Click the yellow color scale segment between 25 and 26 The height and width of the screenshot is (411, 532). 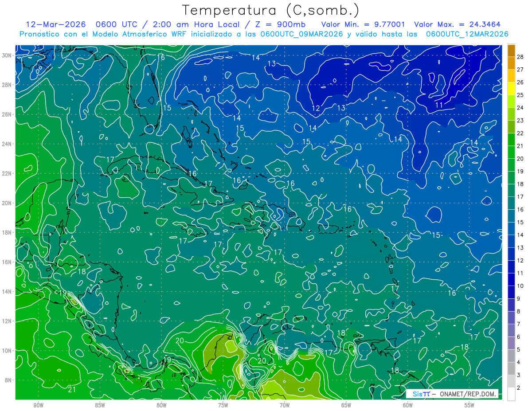pos(511,89)
